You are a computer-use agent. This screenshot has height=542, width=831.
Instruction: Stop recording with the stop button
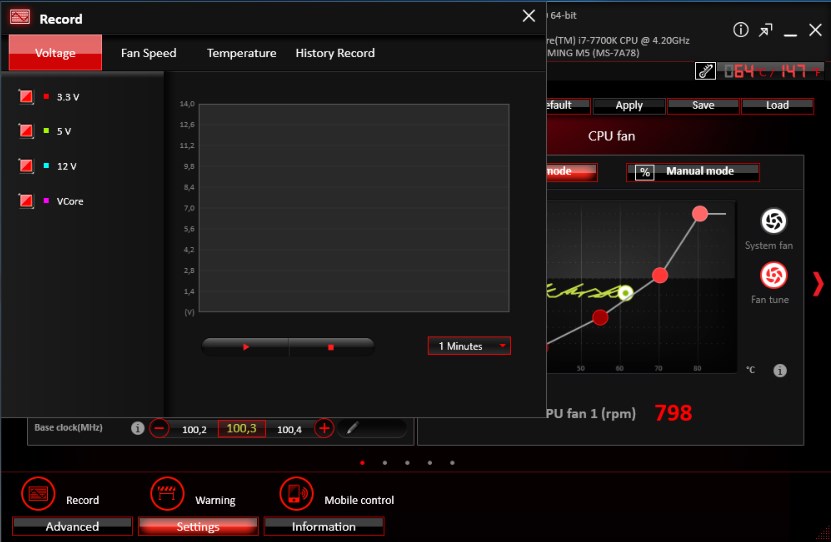[331, 347]
